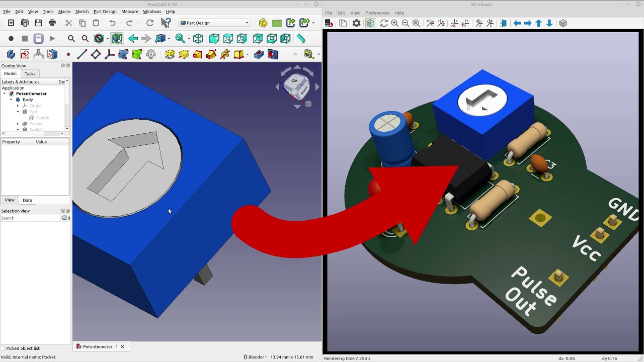Click the Measure distance ruler icon
The height and width of the screenshot is (362, 644).
[x=301, y=39]
